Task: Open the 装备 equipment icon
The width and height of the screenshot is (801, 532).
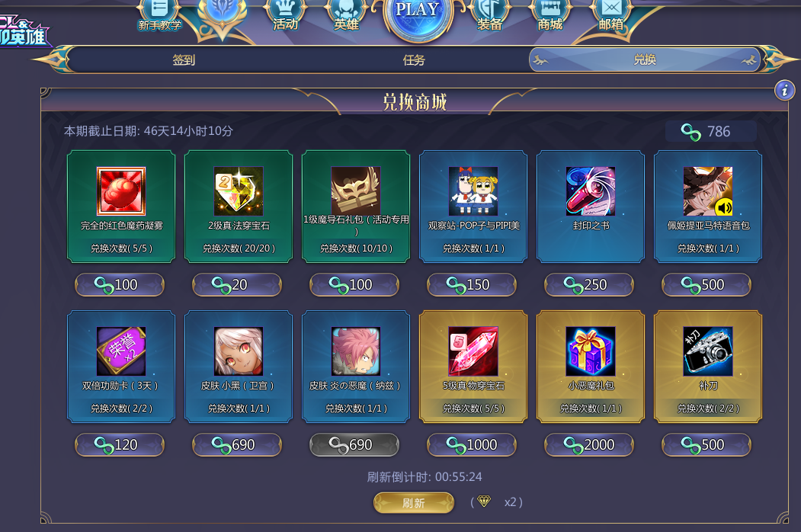Action: pyautogui.click(x=489, y=14)
